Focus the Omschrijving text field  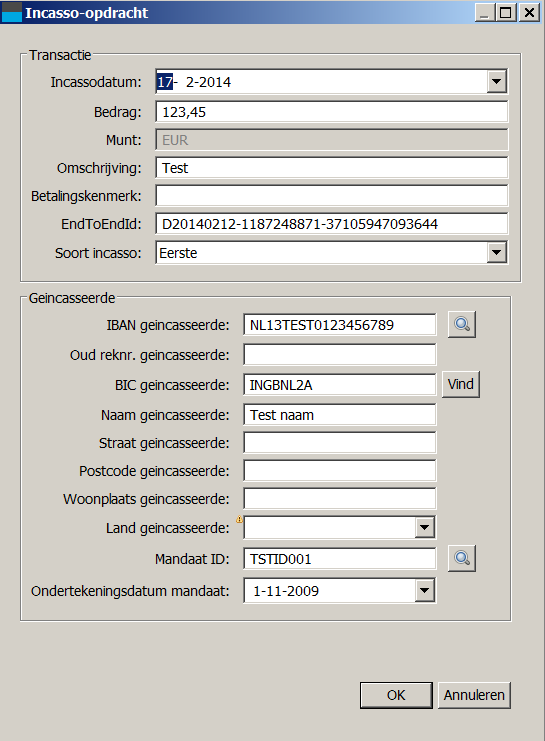(x=332, y=168)
